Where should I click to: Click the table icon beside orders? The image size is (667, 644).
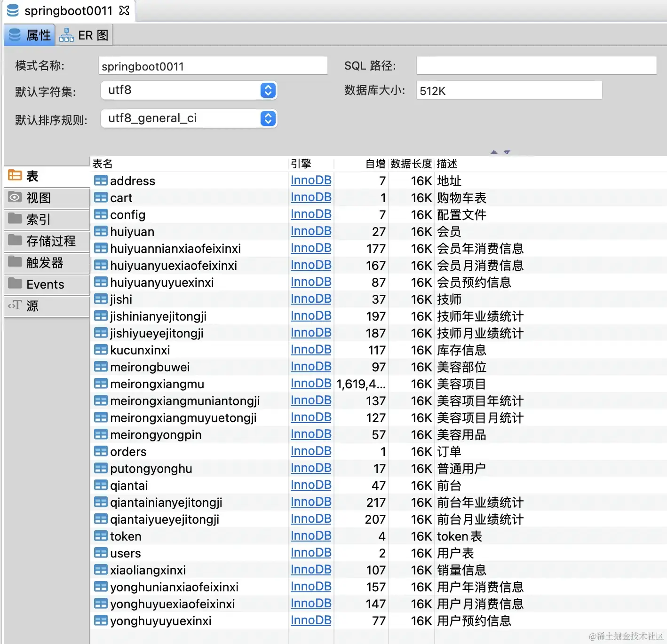pos(101,451)
